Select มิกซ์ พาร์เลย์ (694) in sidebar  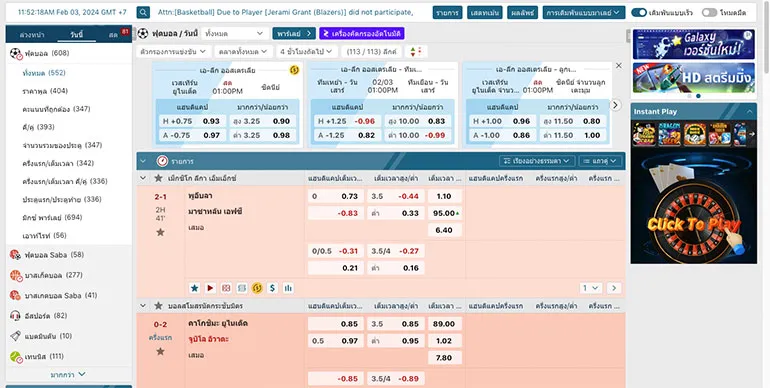pyautogui.click(x=52, y=218)
